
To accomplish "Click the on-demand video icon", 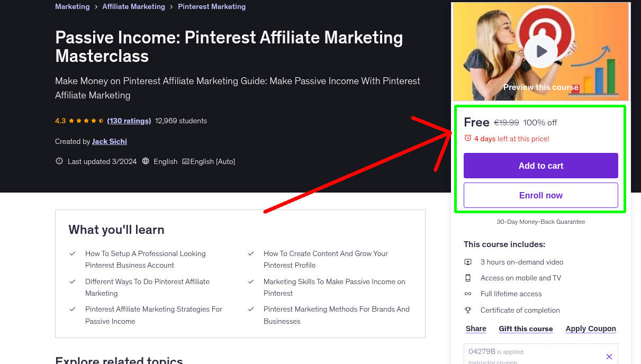I will pos(468,262).
